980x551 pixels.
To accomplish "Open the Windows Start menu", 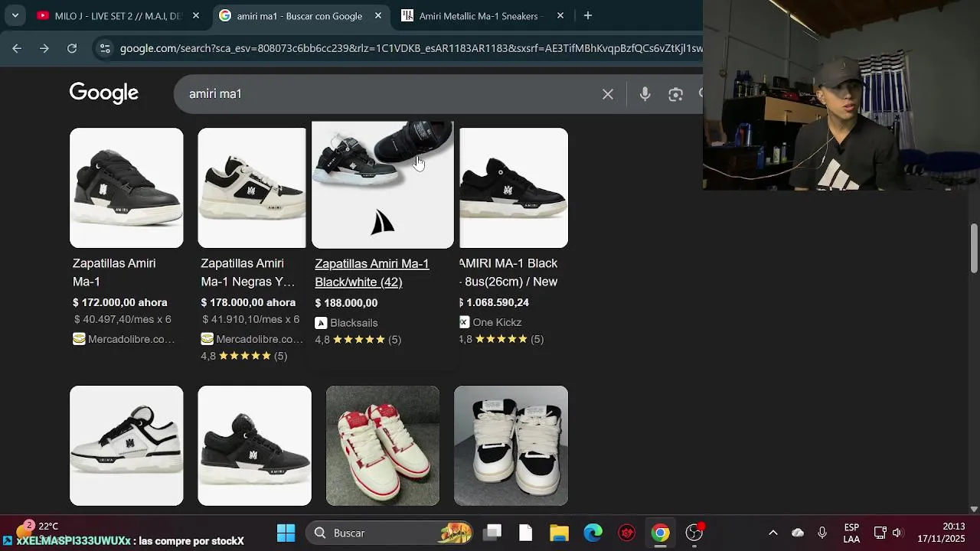I will click(x=286, y=533).
